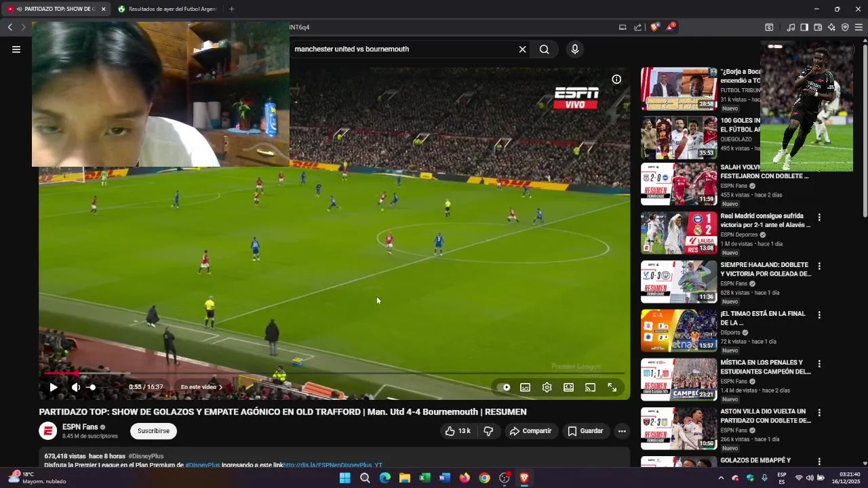Open menu for ASTON VILLA video
868x488 pixels.
(819, 413)
